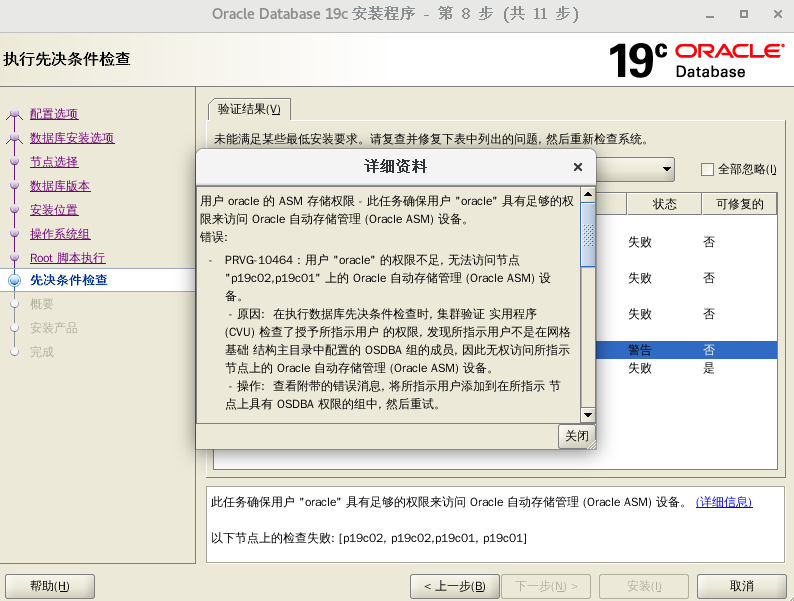Click the 概要 step label
The height and width of the screenshot is (601, 794).
pyautogui.click(x=42, y=304)
